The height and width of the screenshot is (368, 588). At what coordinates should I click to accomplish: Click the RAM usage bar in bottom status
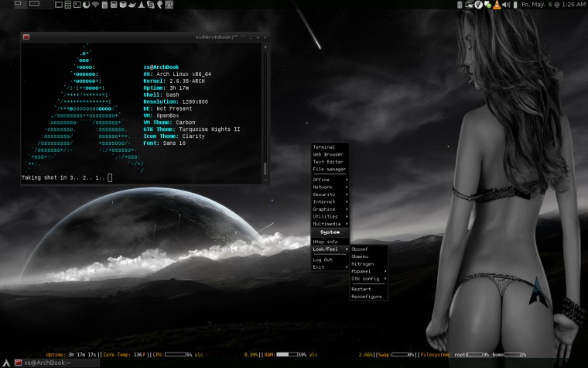pyautogui.click(x=287, y=355)
